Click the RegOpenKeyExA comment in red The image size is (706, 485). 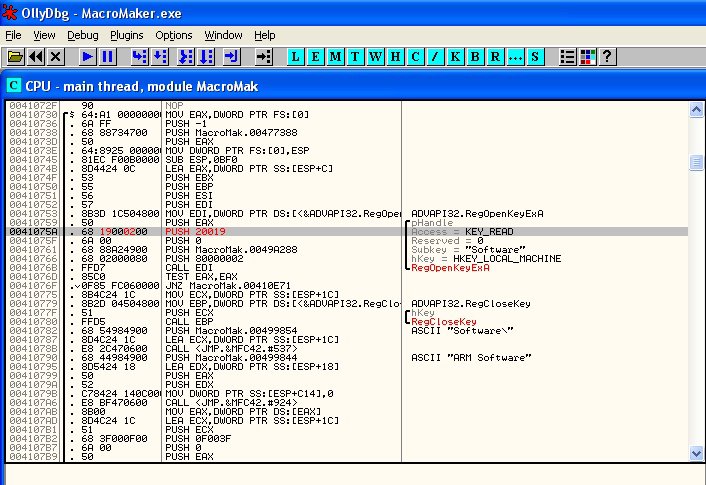pos(450,267)
